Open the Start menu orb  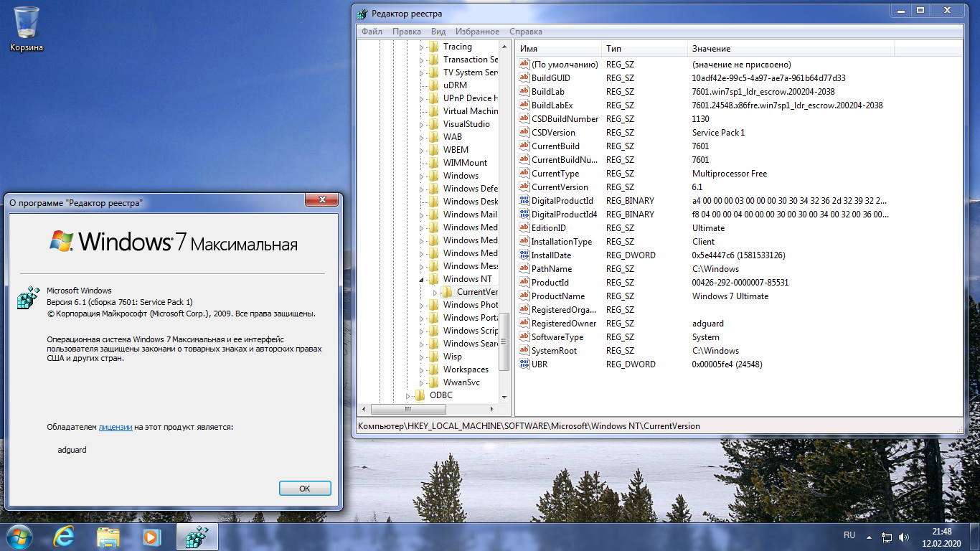[19, 536]
